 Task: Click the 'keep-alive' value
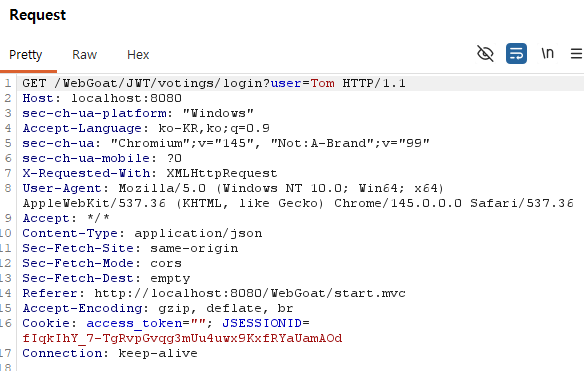158,353
